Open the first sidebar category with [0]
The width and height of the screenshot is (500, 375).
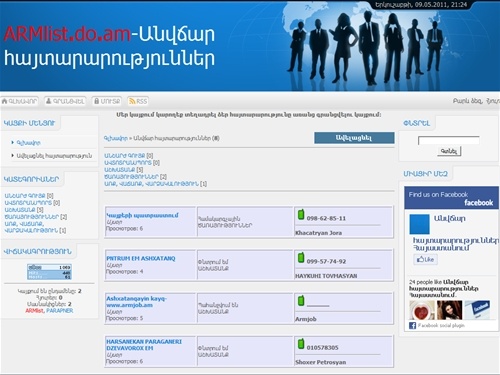[x=25, y=195]
